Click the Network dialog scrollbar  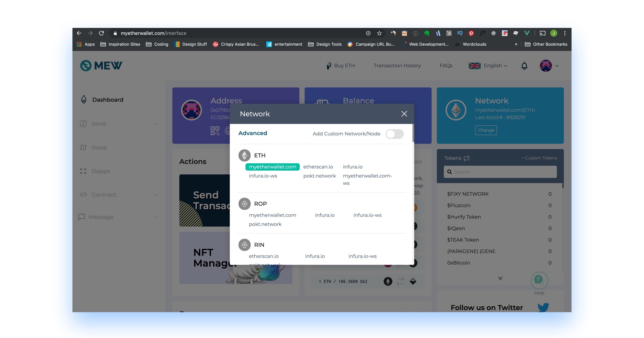click(x=413, y=133)
